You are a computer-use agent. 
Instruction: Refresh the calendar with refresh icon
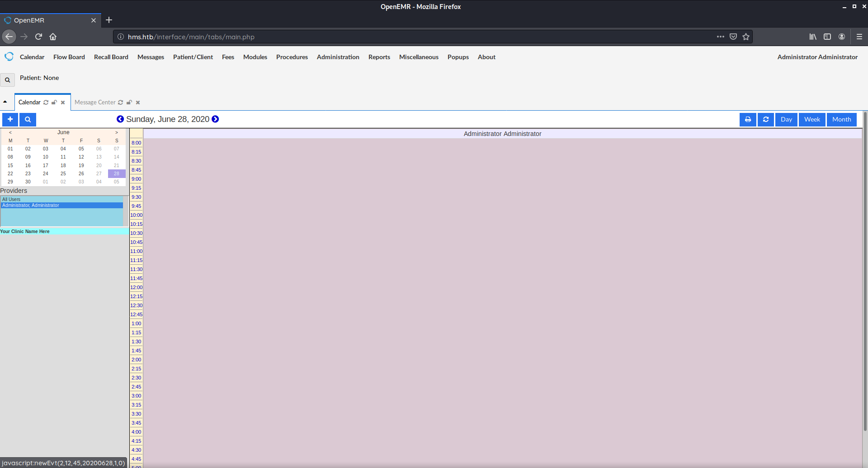[x=765, y=119]
